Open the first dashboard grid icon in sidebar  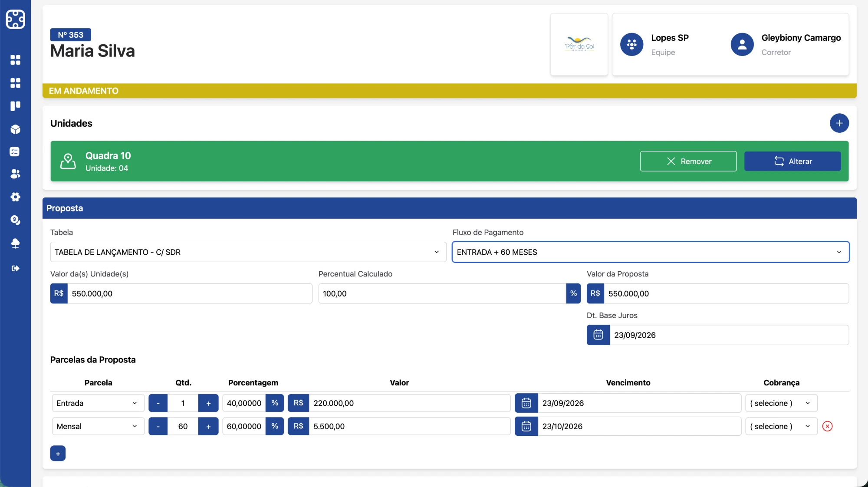[x=15, y=60]
